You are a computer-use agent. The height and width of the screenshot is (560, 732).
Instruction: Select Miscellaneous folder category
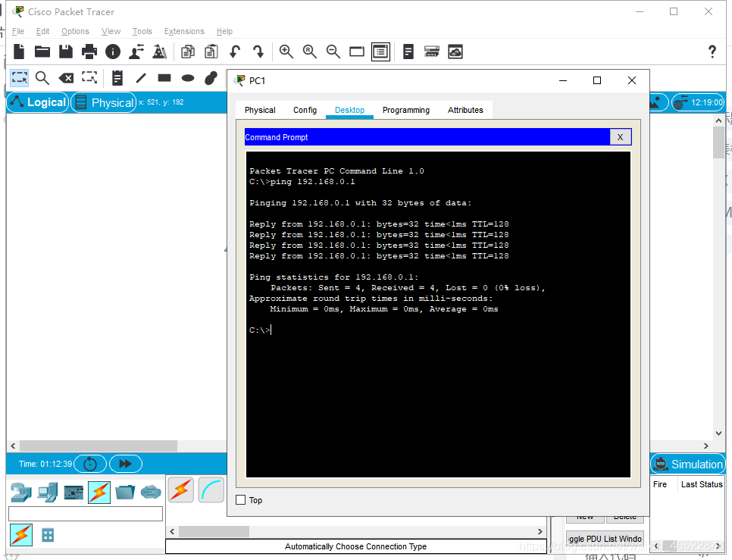tap(124, 493)
